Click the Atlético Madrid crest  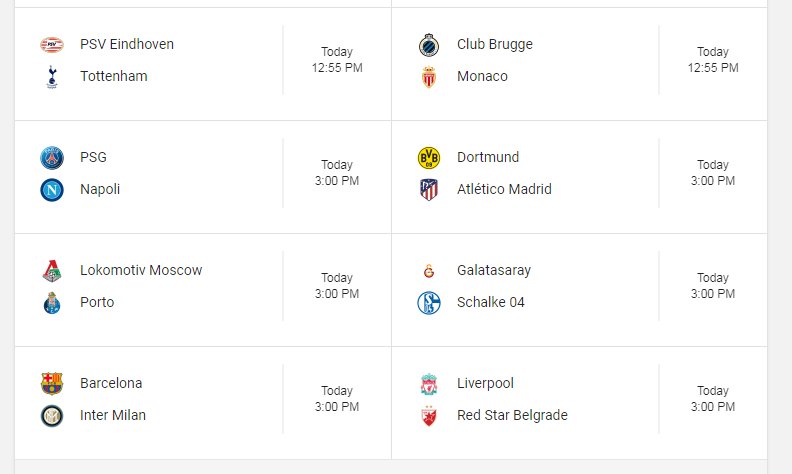tap(429, 190)
